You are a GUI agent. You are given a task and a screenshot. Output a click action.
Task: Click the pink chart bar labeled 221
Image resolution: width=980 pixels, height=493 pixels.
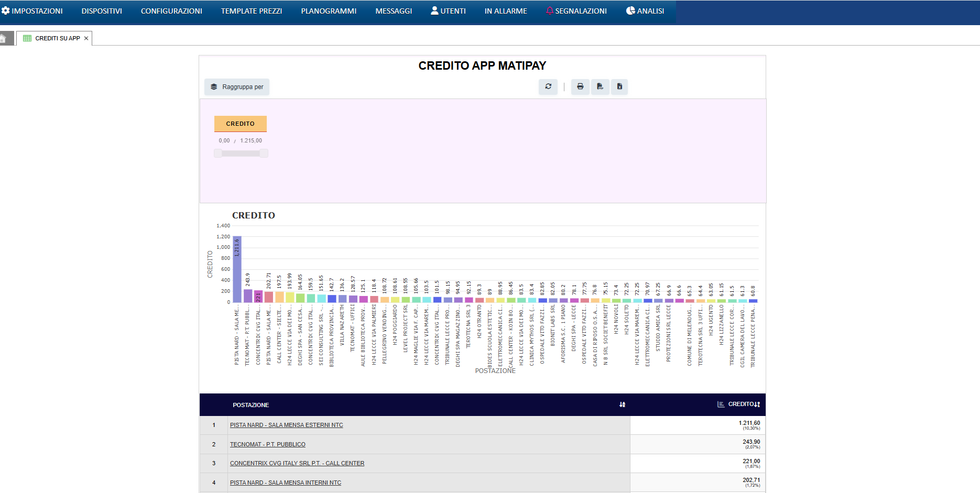coord(258,297)
